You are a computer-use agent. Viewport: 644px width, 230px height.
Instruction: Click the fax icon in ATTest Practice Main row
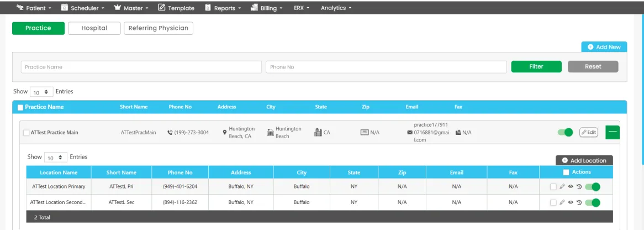[458, 133]
